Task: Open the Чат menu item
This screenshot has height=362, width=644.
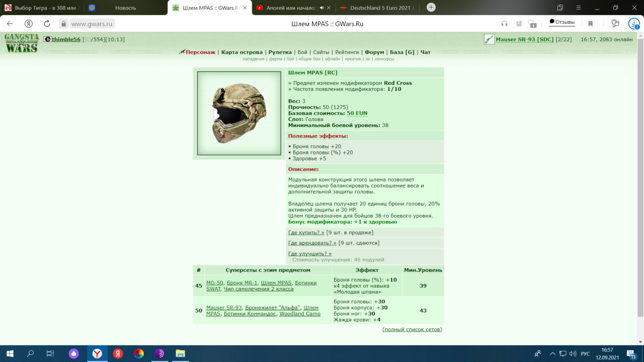Action: (x=426, y=52)
